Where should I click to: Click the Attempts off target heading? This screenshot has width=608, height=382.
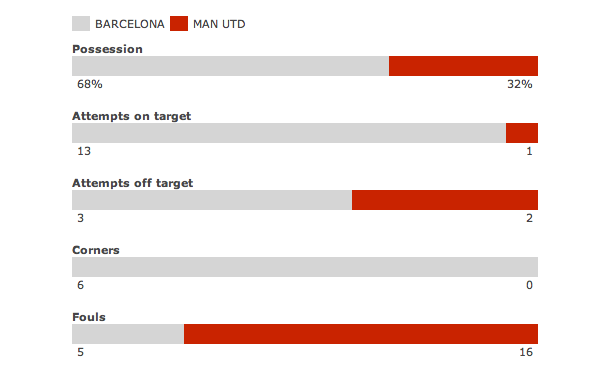[x=133, y=183]
